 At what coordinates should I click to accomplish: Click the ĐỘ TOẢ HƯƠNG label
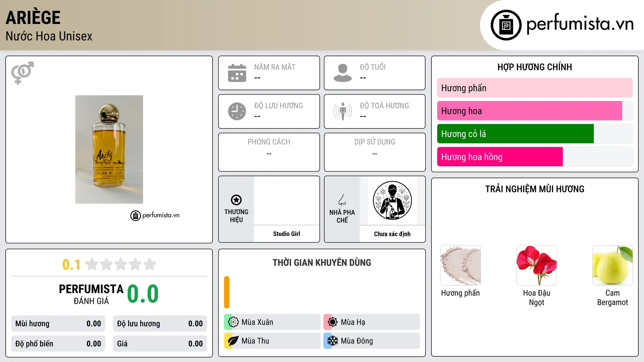(x=384, y=106)
